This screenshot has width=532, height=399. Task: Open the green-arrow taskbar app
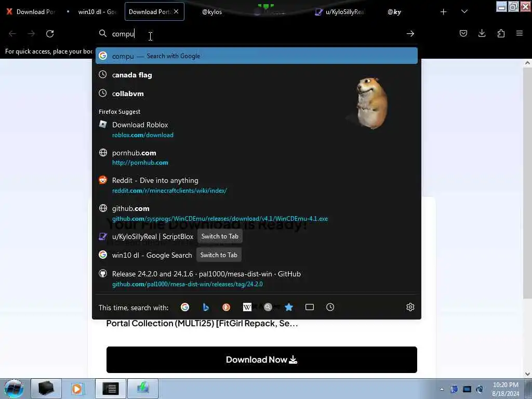(x=143, y=389)
